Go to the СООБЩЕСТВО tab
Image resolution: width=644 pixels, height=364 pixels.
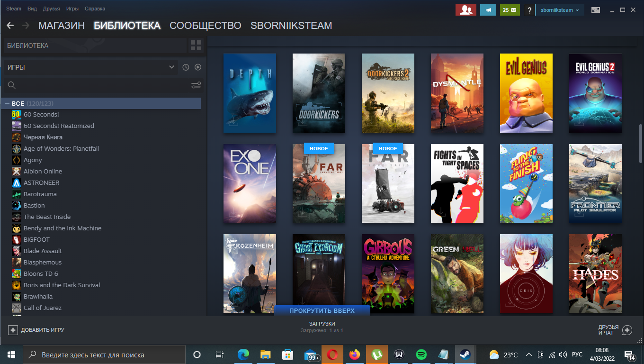tap(206, 26)
